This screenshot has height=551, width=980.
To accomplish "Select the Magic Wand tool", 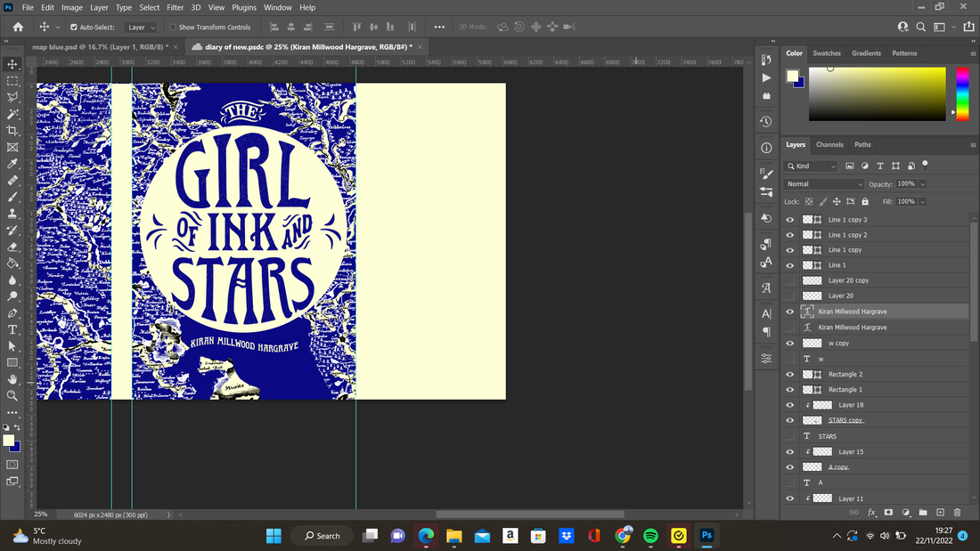I will (x=12, y=114).
